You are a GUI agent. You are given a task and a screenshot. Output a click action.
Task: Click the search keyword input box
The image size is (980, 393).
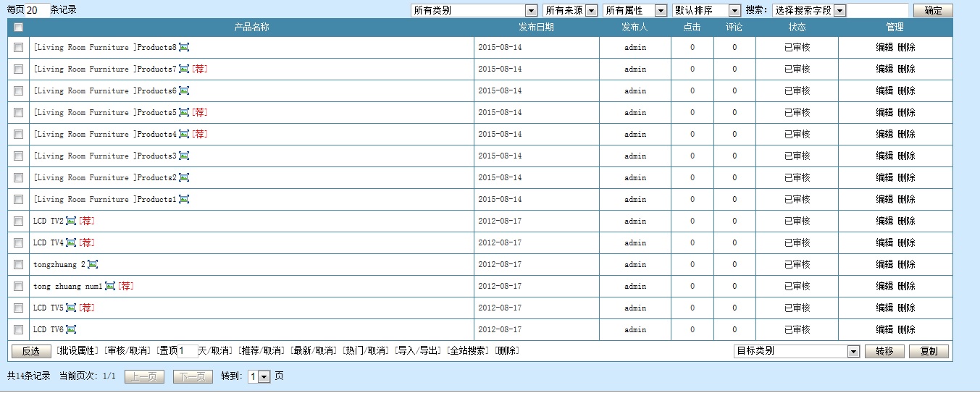click(x=878, y=11)
